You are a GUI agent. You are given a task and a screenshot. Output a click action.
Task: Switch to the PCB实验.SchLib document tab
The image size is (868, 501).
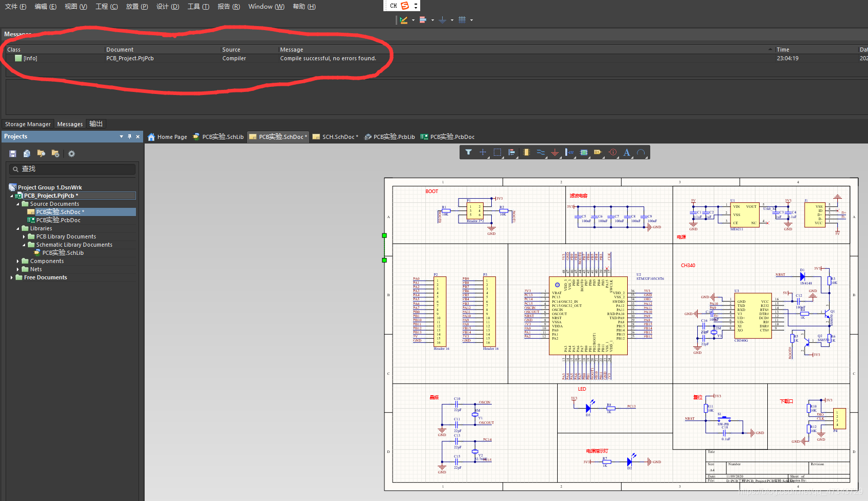[x=218, y=137]
